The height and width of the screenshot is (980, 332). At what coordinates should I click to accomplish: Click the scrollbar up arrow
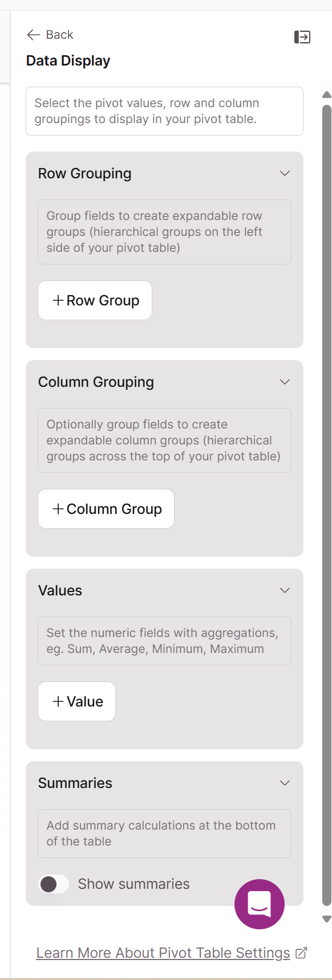(x=327, y=95)
